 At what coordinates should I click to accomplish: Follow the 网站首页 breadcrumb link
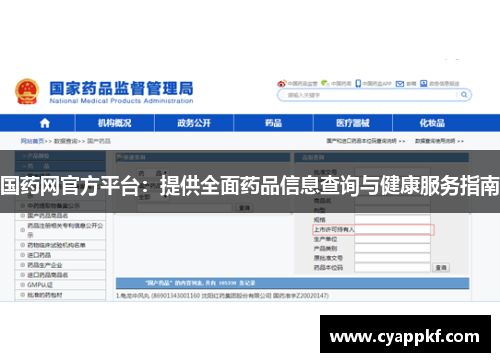click(32, 141)
